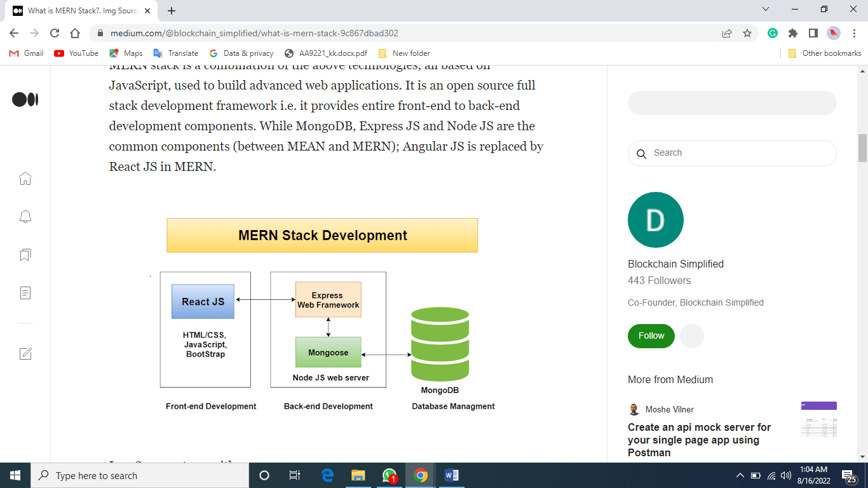Click the padlock site info icon
This screenshot has height=488, width=868.
100,33
